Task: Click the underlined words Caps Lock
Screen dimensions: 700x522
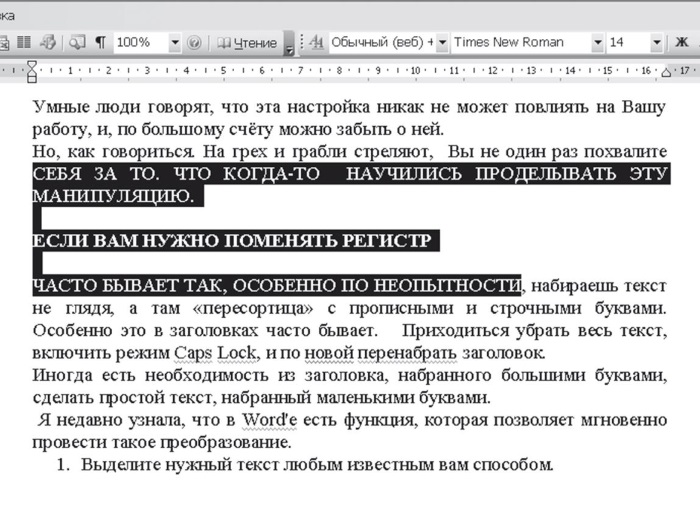Action: tap(216, 353)
